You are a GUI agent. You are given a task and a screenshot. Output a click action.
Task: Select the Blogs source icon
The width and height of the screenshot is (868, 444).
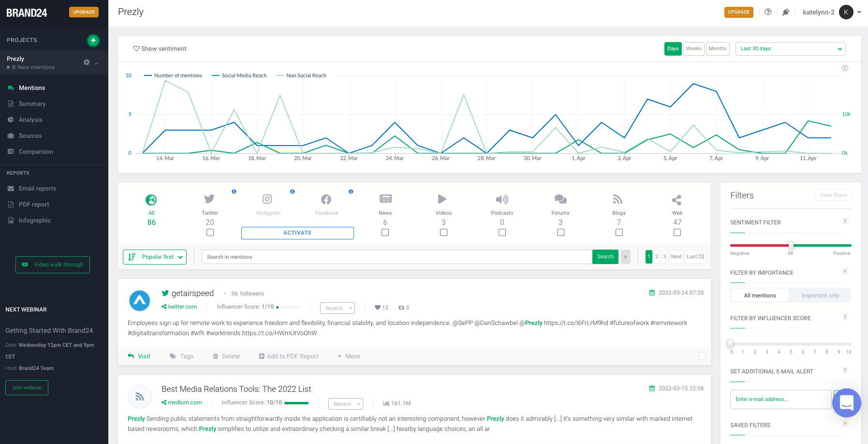pos(618,199)
